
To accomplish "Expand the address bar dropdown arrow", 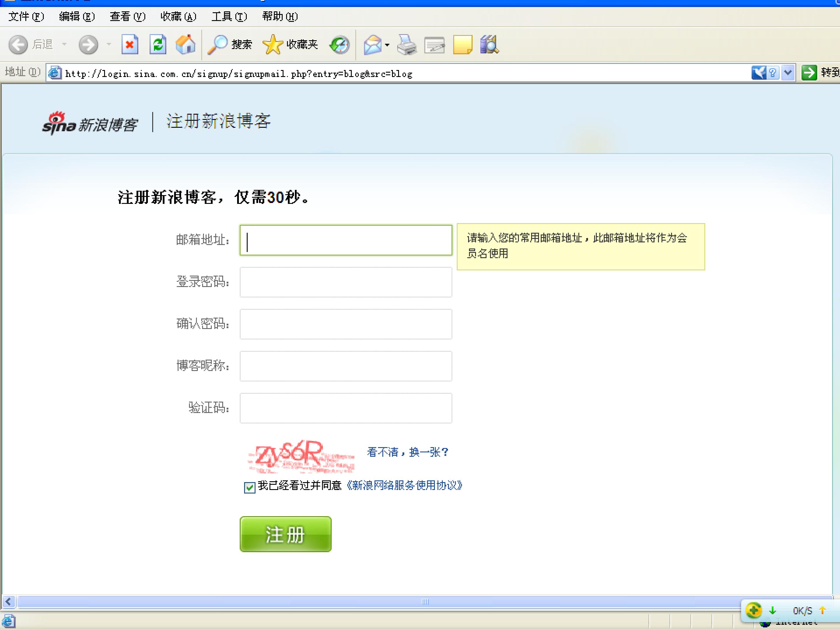I will pos(788,73).
